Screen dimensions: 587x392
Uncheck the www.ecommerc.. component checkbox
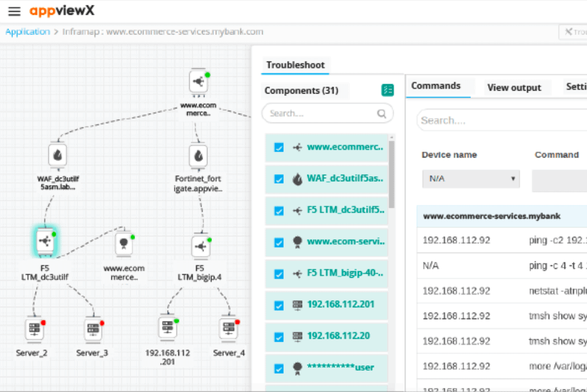click(279, 147)
